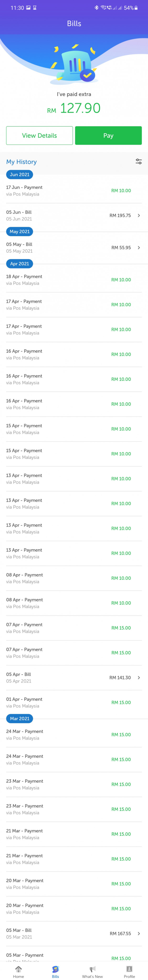This screenshot has height=980, width=148.
Task: Expand the 05 Jun bill chevron
Action: click(139, 215)
